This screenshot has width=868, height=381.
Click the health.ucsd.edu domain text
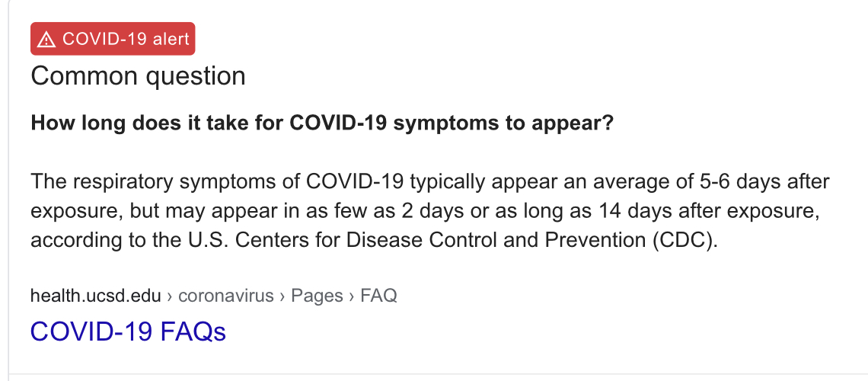[96, 296]
